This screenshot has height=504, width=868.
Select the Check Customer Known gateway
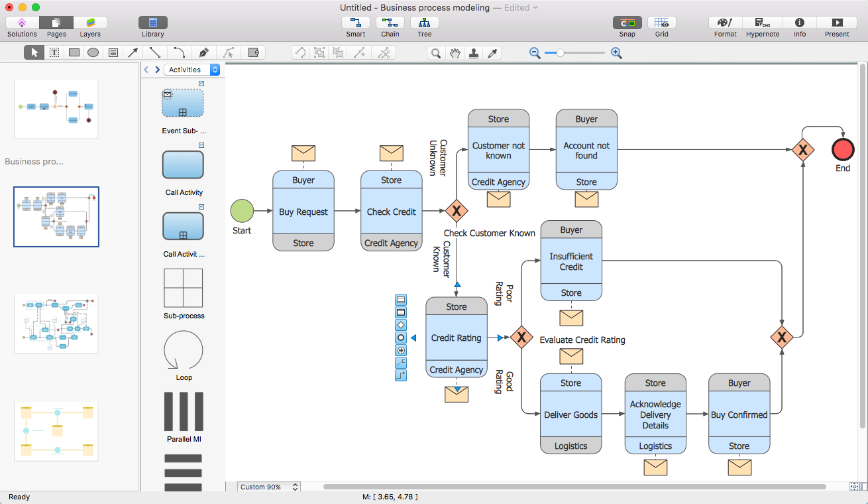tap(457, 212)
